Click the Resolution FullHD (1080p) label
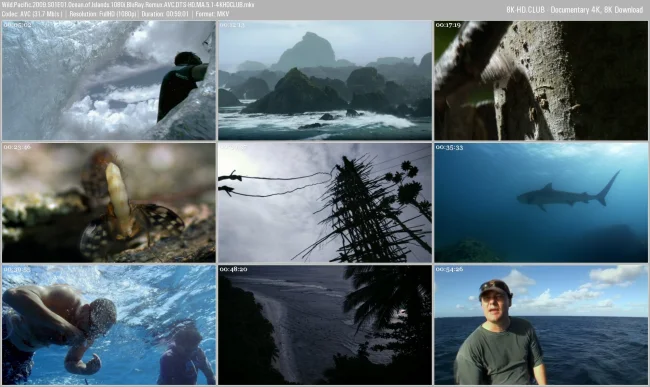The height and width of the screenshot is (387, 650). pyautogui.click(x=102, y=14)
